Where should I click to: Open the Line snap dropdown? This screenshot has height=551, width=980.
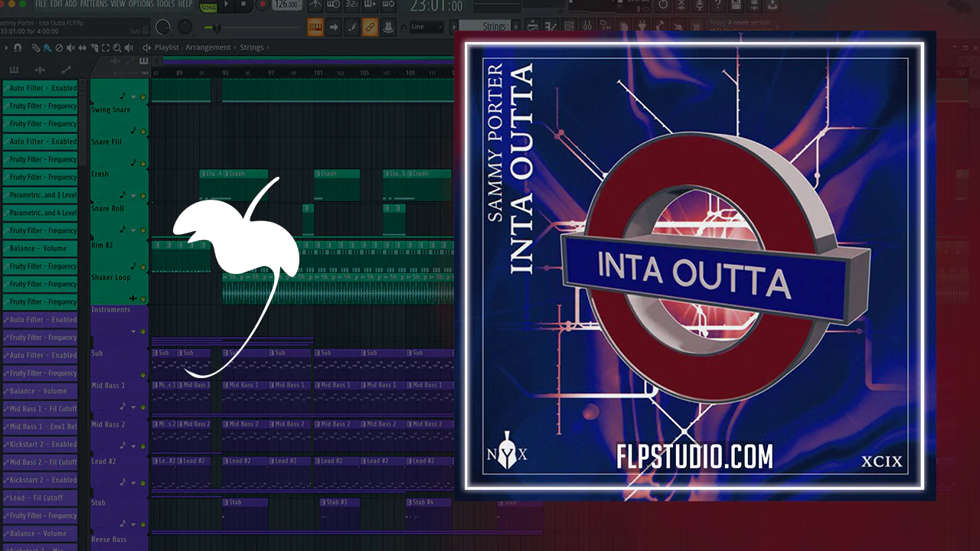click(x=425, y=27)
